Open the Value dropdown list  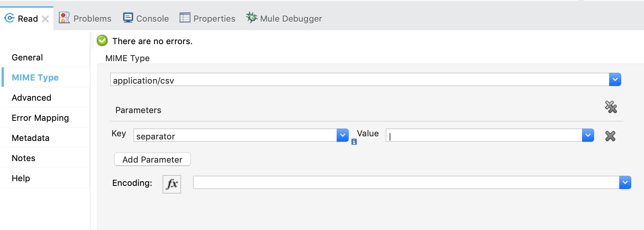(x=588, y=135)
